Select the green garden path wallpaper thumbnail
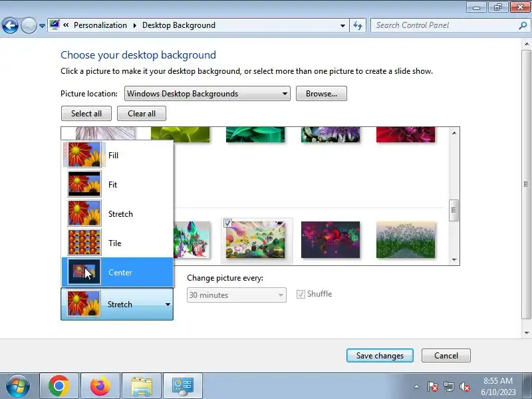Screen dimensions: 532x399 coord(406,239)
